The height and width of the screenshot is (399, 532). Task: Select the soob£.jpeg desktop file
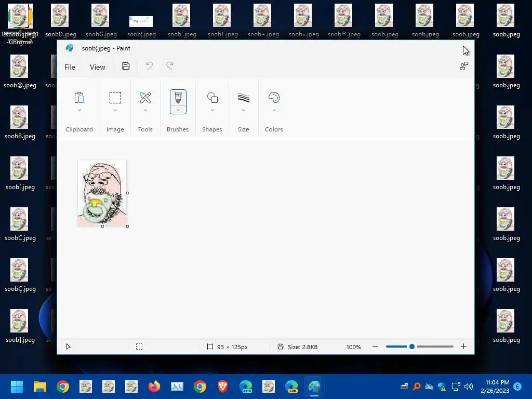[x=222, y=21]
